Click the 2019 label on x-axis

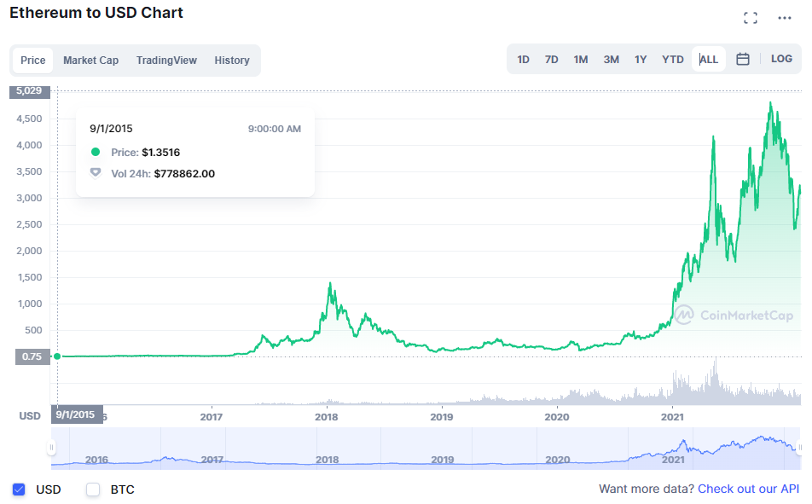442,417
